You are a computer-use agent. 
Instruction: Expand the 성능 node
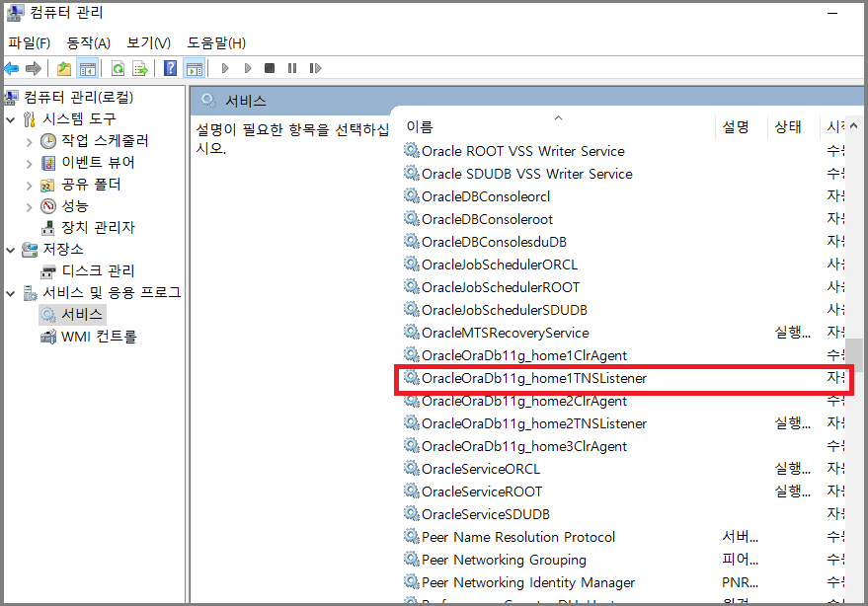[29, 207]
